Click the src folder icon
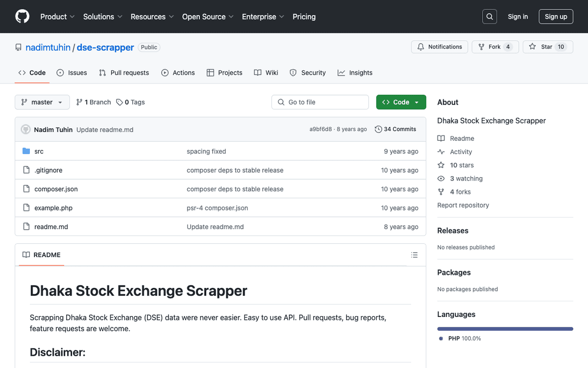The image size is (588, 368). point(26,151)
